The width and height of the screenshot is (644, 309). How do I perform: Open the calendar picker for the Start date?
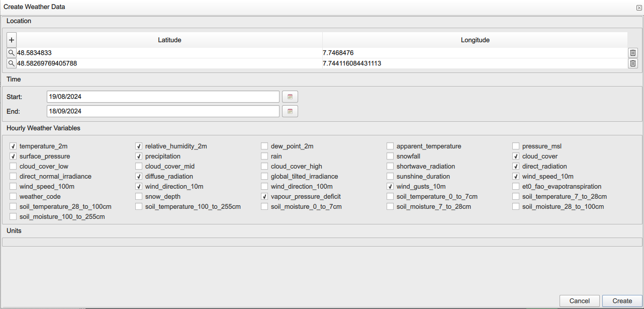290,96
